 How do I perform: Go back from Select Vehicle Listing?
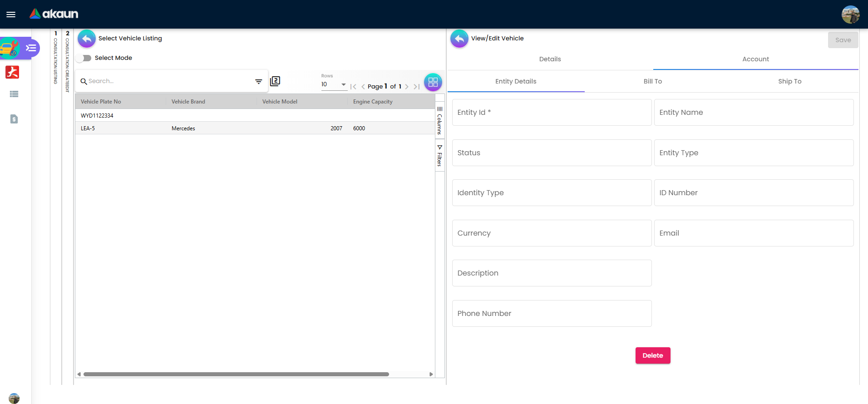[87, 39]
